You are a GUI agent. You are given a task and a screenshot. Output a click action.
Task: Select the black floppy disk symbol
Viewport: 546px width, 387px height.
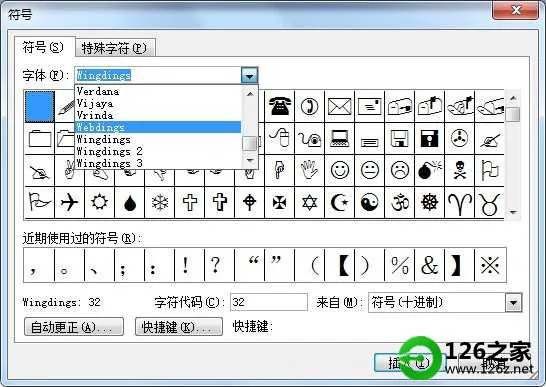pyautogui.click(x=429, y=138)
